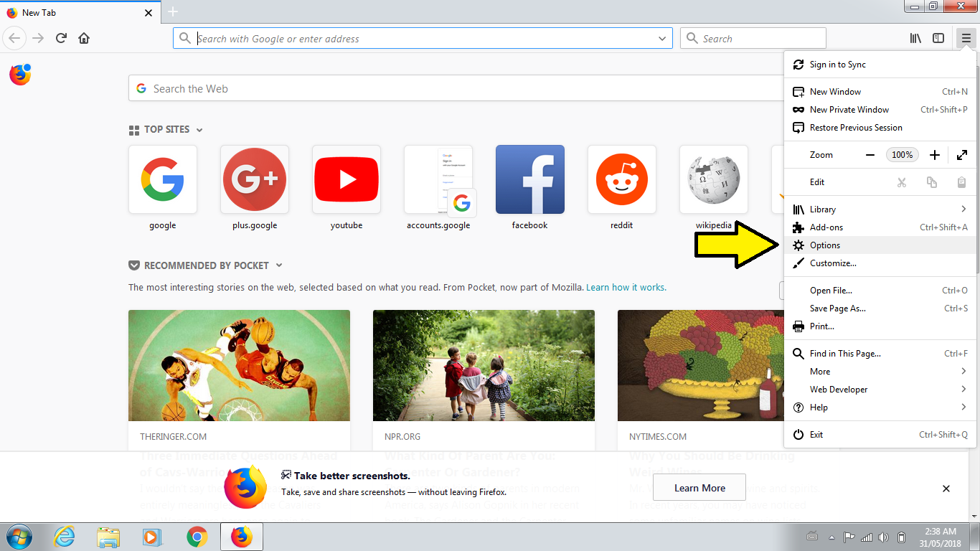Viewport: 980px width, 551px height.
Task: Select Restore Previous Session
Action: 880,128
